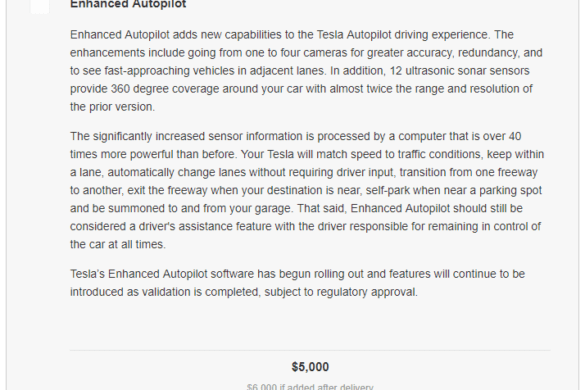Click the paragraph starting "Enhanced Autopilot adds new capabilities"

point(306,71)
